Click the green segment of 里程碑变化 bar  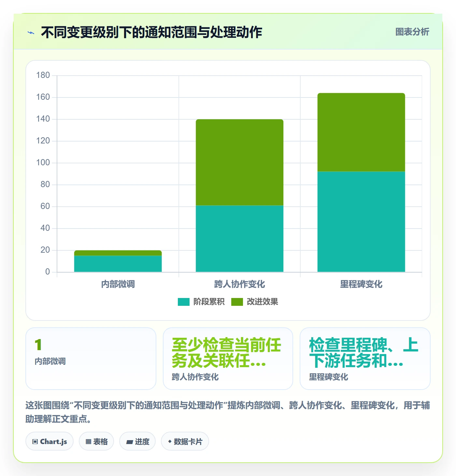(361, 132)
